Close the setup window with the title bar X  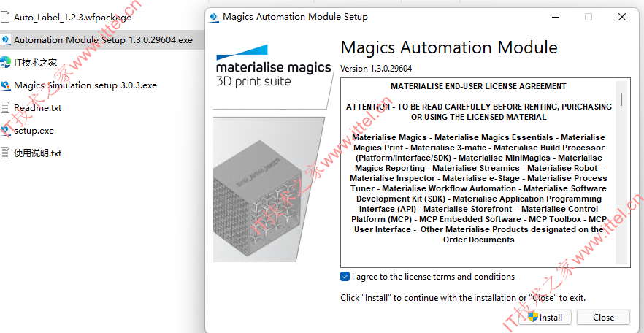[622, 17]
